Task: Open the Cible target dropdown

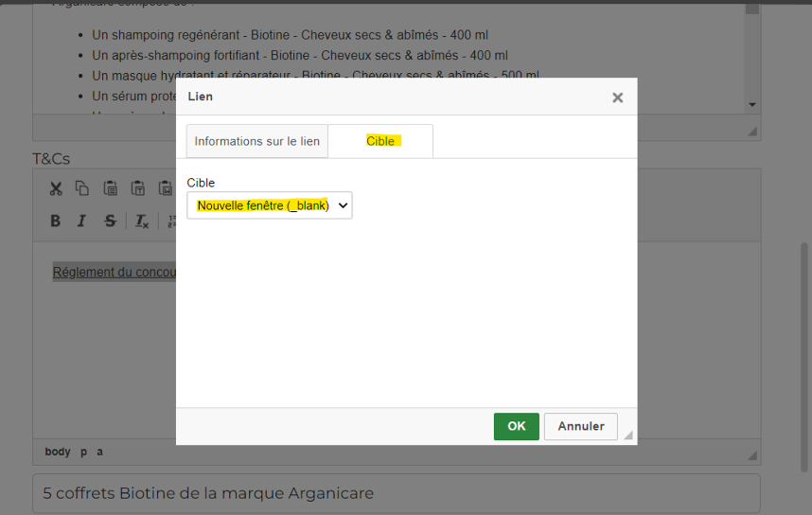Action: tap(270, 205)
